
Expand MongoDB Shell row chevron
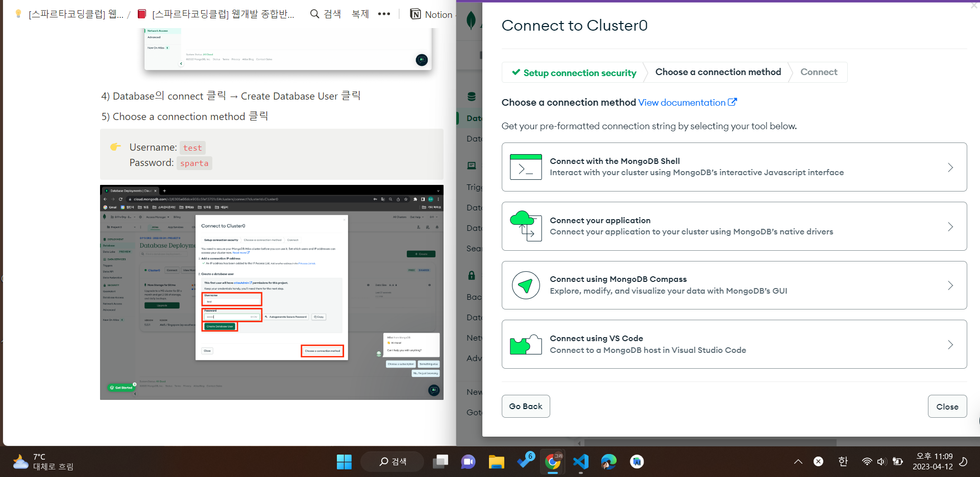tap(950, 168)
